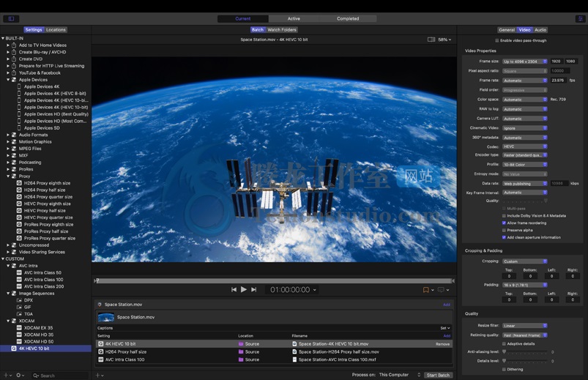Viewport: 588px width, 380px height.
Task: Click the H264 Proxy eighth size icon
Action: click(19, 183)
